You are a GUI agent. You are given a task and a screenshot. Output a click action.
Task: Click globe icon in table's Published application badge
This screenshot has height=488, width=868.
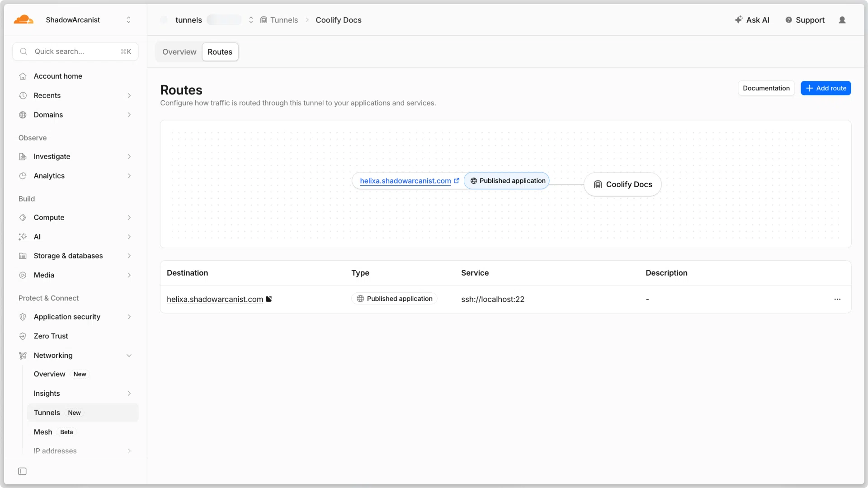360,299
